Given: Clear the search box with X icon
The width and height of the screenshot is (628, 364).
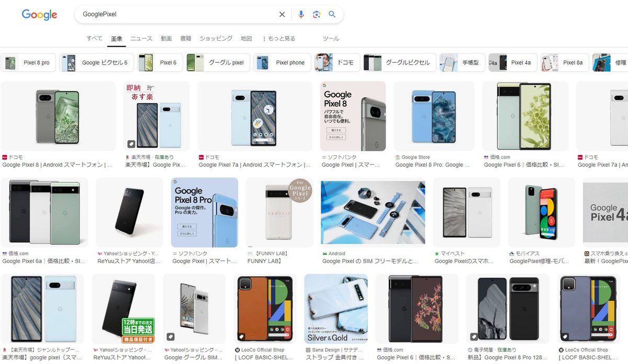Looking at the screenshot, I should (x=282, y=15).
